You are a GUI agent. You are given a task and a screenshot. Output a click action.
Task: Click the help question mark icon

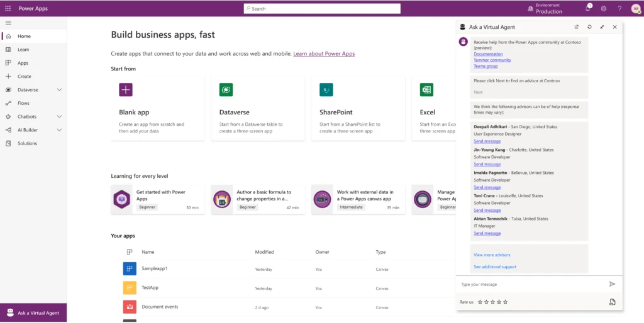(x=619, y=9)
